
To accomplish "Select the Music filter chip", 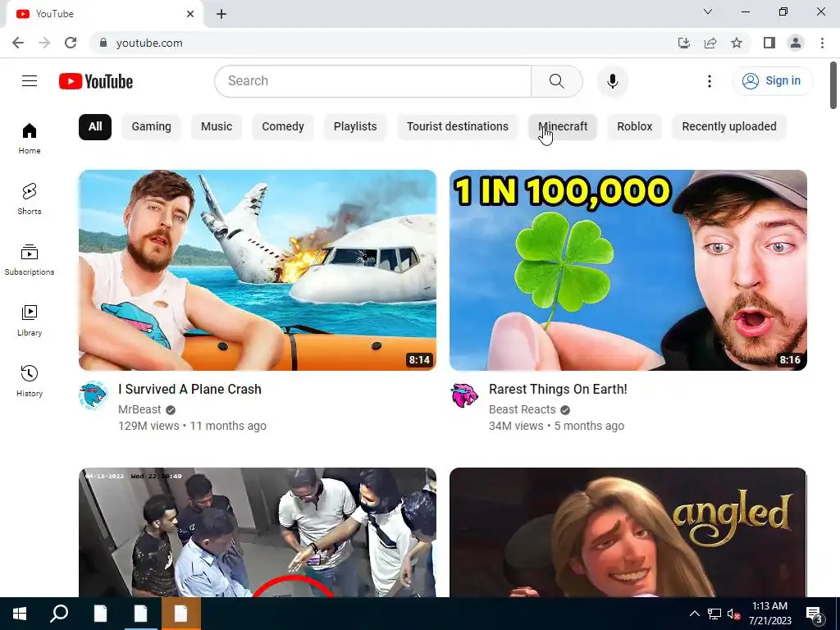I will coord(217,127).
